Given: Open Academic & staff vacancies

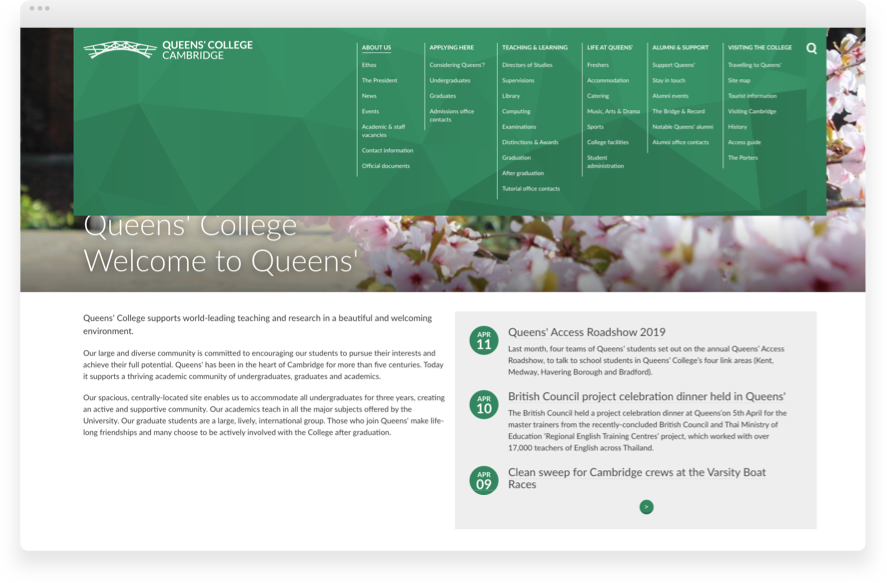Looking at the screenshot, I should pos(384,131).
